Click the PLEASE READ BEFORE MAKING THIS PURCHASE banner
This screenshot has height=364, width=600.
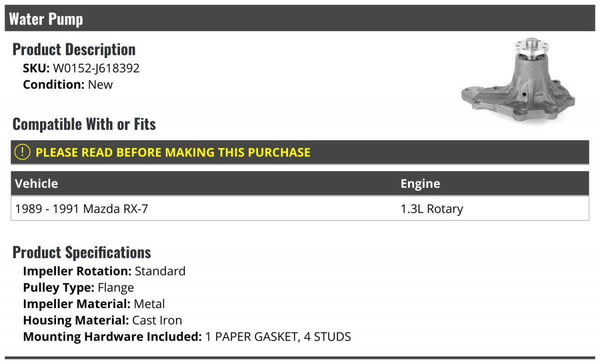pyautogui.click(x=300, y=152)
